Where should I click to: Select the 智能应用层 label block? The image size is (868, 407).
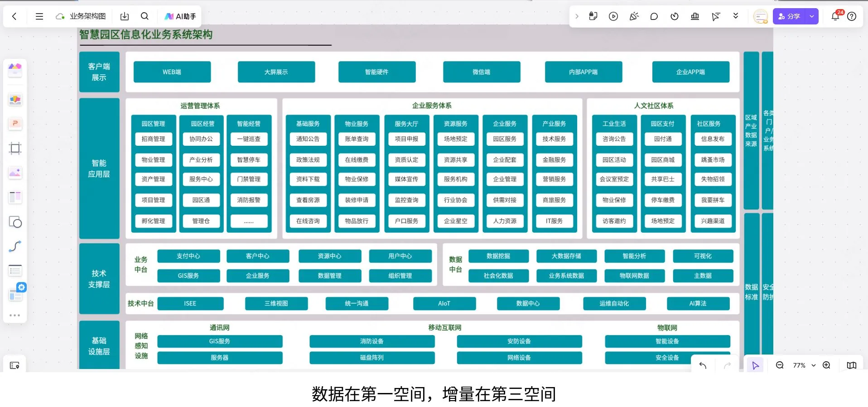99,168
